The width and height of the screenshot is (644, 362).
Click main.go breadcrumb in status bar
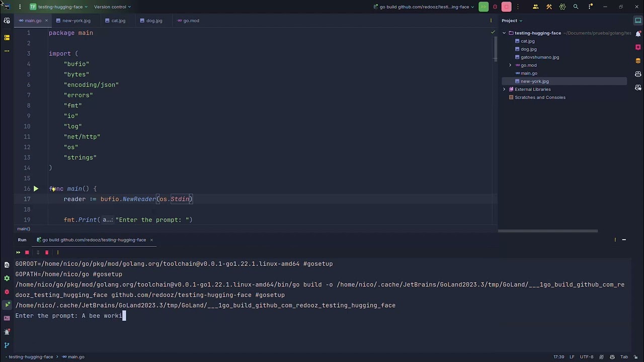(x=73, y=357)
